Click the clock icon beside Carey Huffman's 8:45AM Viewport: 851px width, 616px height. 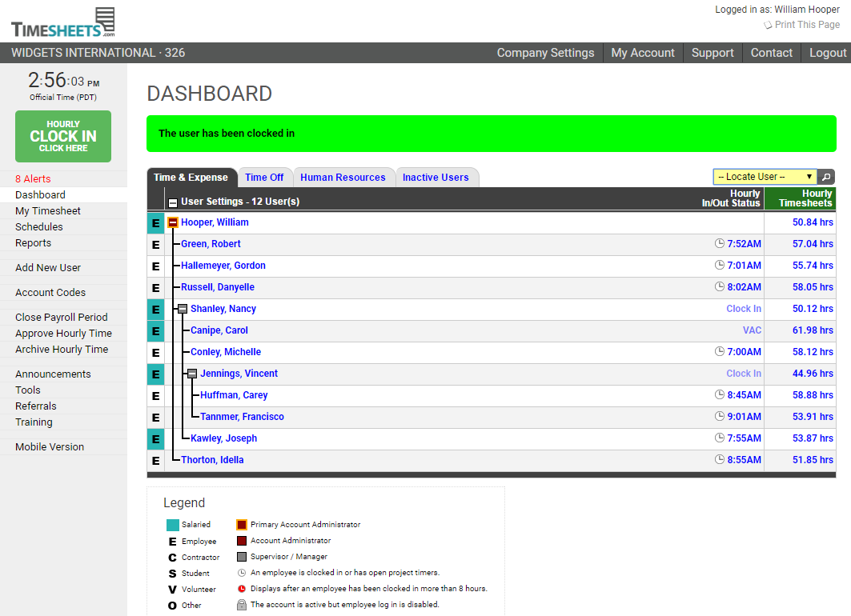click(719, 395)
